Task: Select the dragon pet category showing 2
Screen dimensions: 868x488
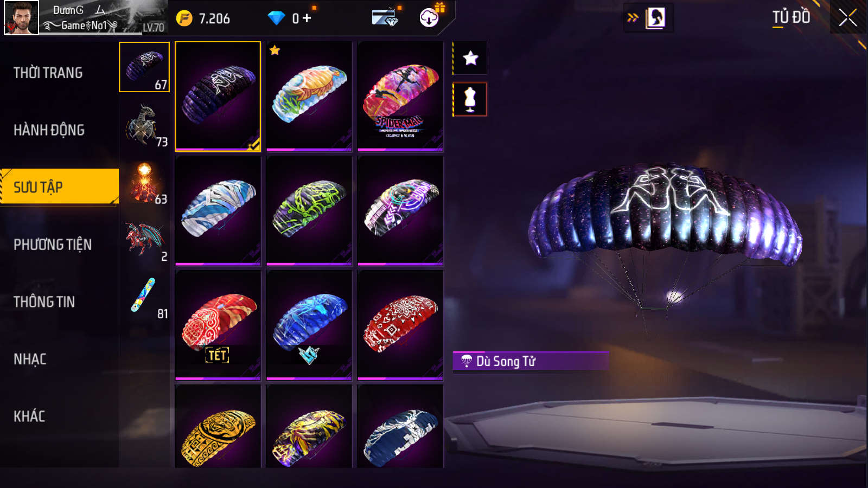Action: click(144, 240)
